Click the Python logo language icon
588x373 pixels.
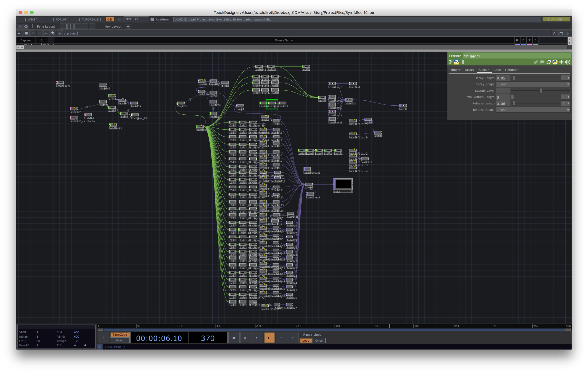point(555,62)
